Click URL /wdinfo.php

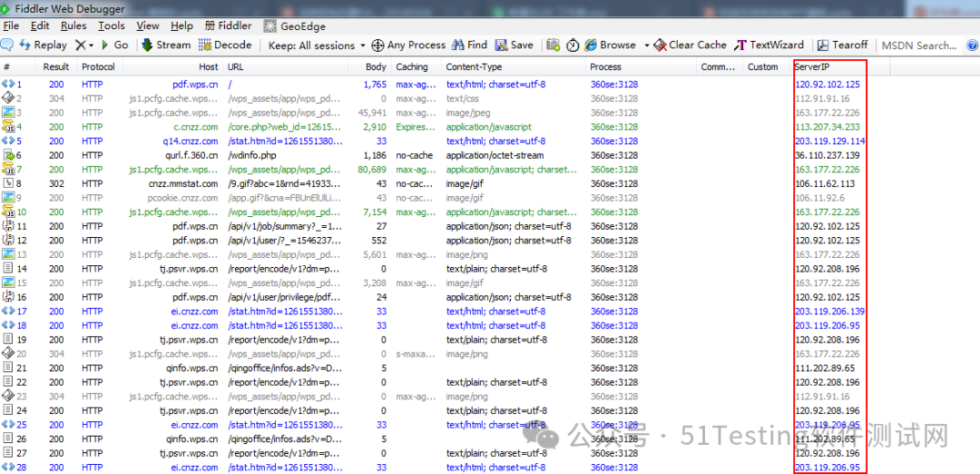click(252, 155)
